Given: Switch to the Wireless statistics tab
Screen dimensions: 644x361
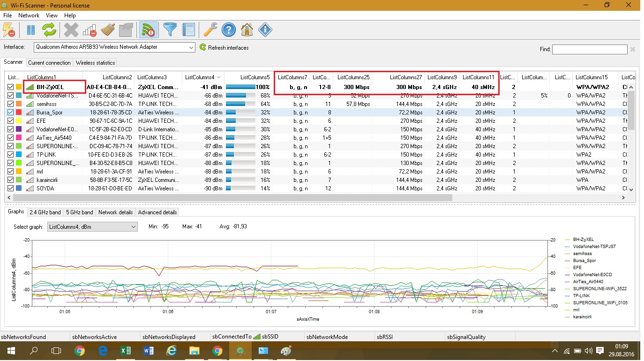Looking at the screenshot, I should pos(95,62).
